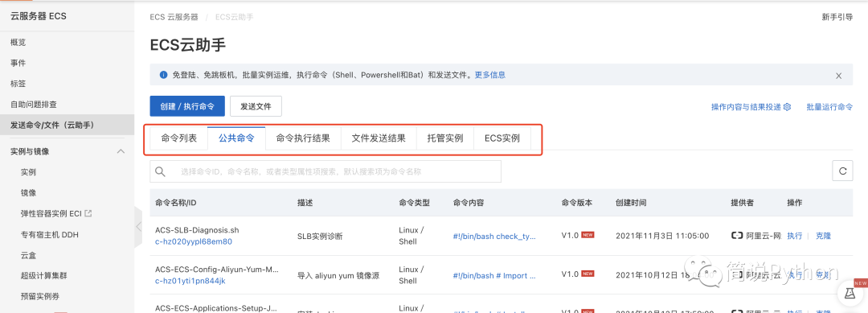Image resolution: width=868 pixels, height=313 pixels.
Task: Click the refresh icon button
Action: (842, 171)
